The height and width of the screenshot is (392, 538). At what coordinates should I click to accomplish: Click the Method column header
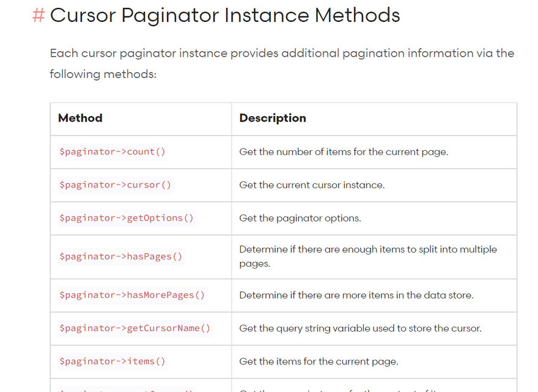pyautogui.click(x=80, y=118)
